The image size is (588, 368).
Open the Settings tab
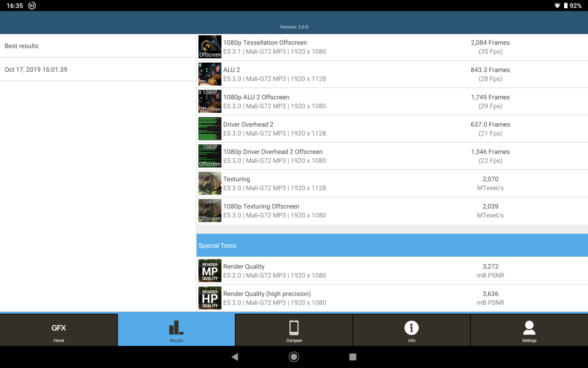coord(529,330)
